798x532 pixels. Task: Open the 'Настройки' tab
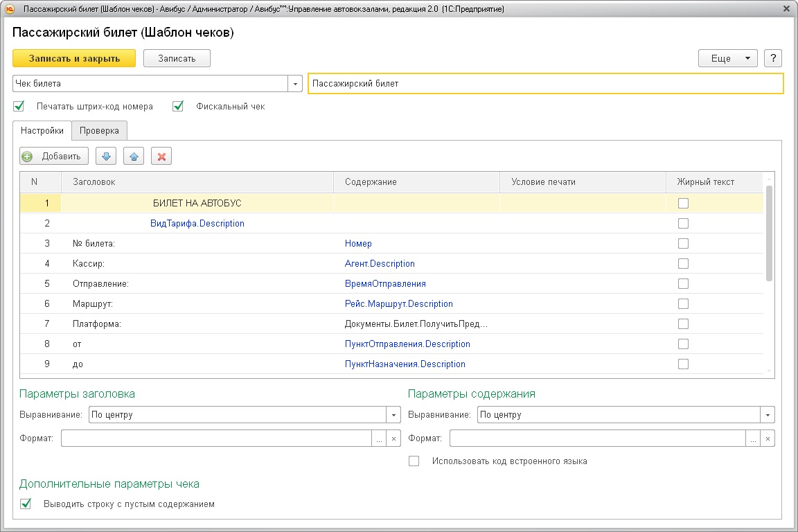(42, 130)
